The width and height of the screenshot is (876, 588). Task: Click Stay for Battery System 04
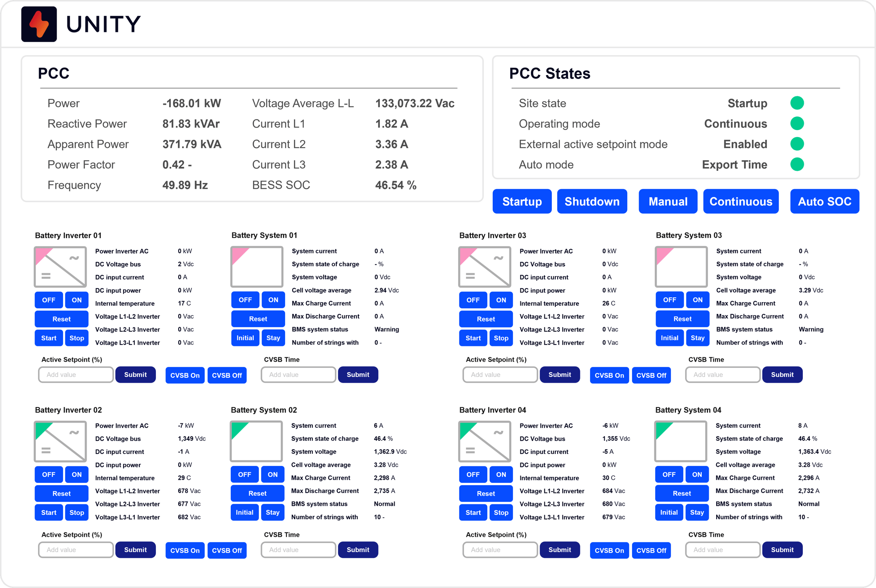[697, 512]
